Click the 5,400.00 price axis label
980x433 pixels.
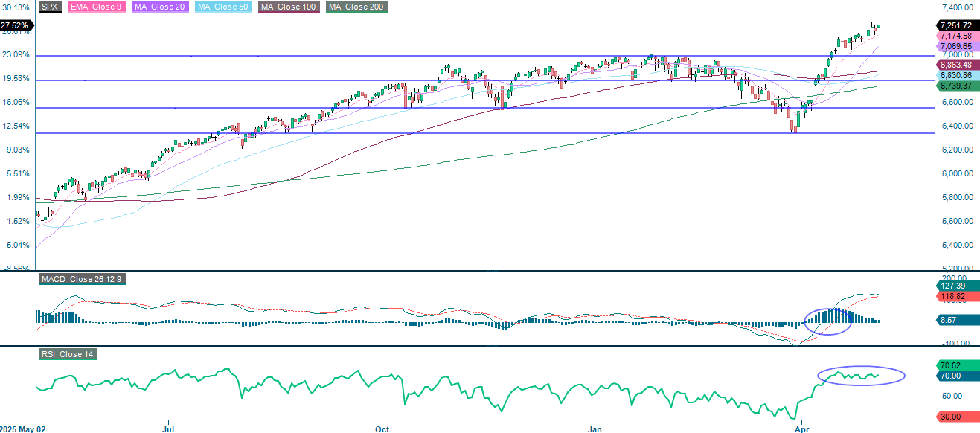[958, 246]
